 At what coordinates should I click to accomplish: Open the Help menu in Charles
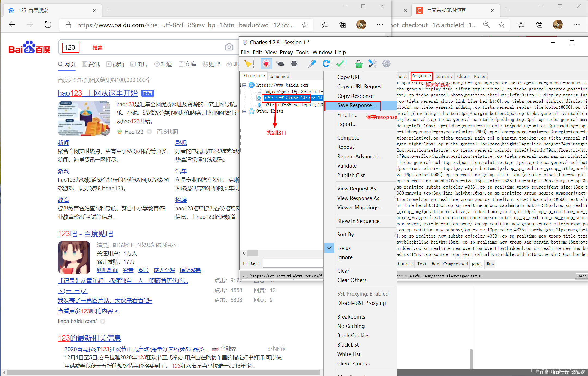[x=340, y=52]
